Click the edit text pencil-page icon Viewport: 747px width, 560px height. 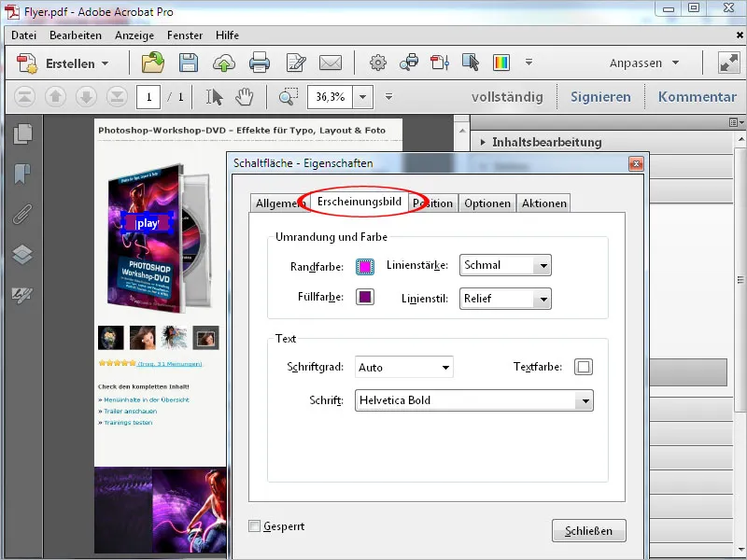(295, 63)
